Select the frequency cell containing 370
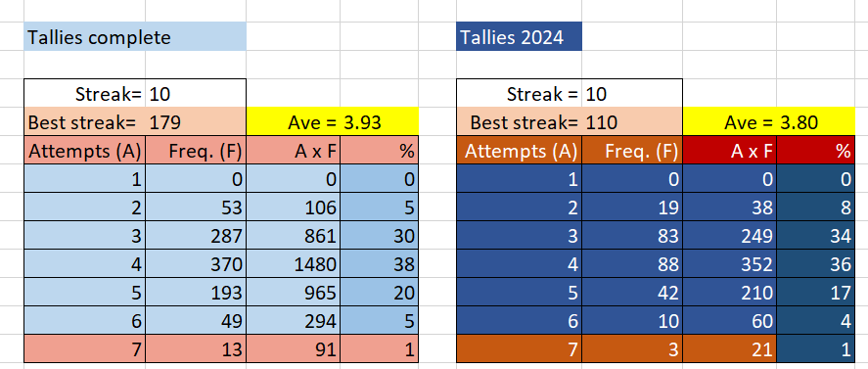 click(196, 263)
